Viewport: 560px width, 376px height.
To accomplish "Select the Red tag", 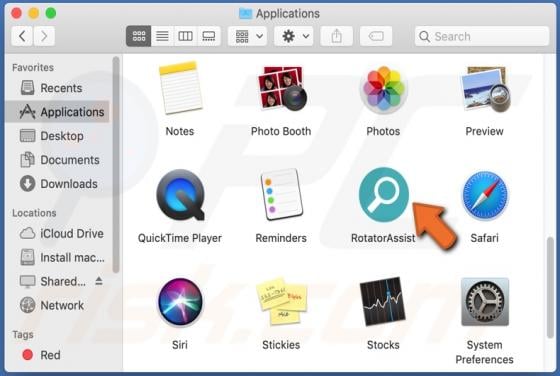I will point(57,355).
